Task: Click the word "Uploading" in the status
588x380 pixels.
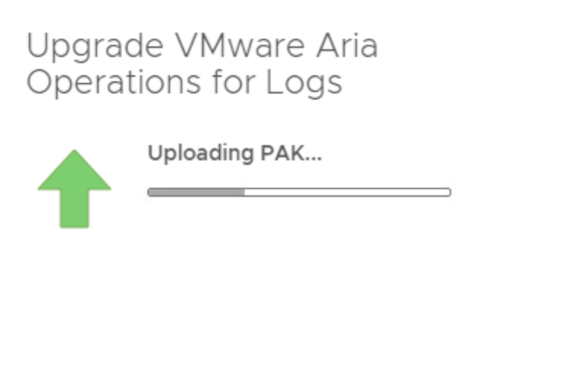Action: coord(201,154)
